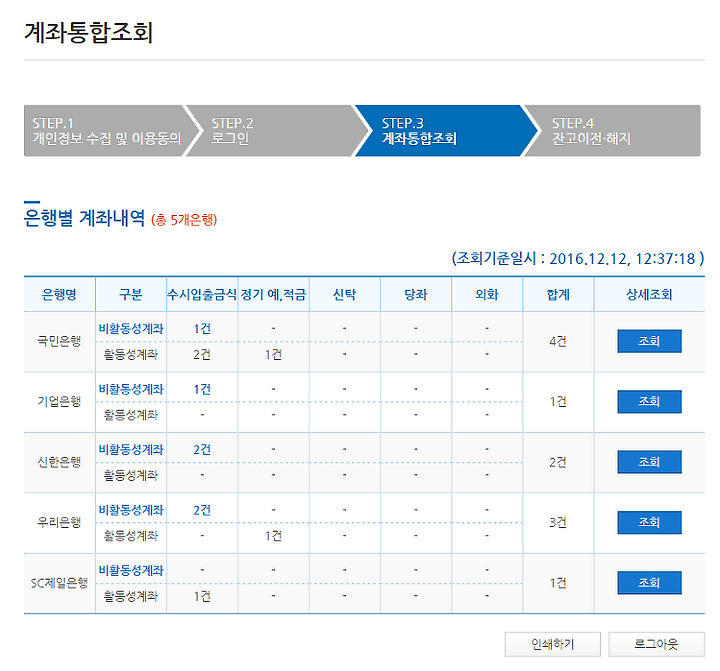Click 조회 button for SC제일은행
Image resolution: width=720 pixels, height=671 pixels.
[649, 583]
